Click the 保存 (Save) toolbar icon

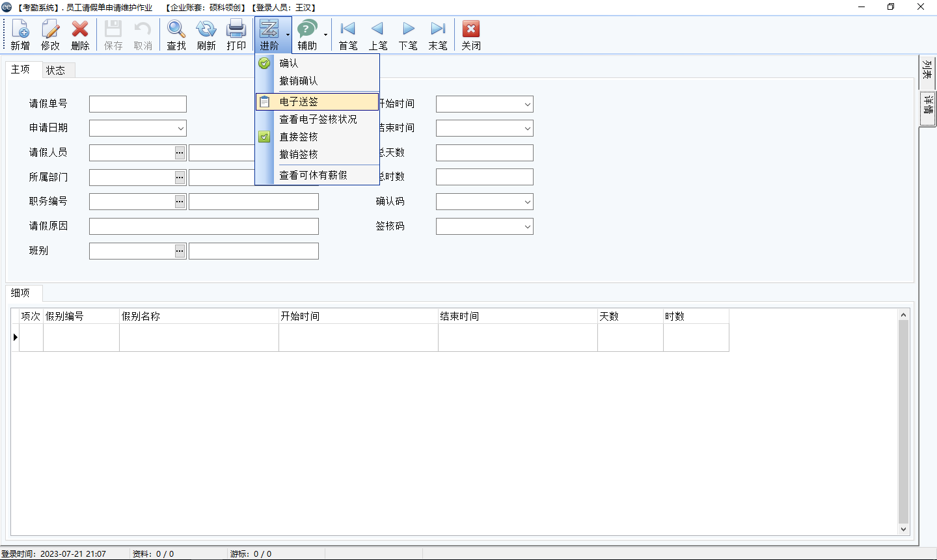(x=113, y=35)
